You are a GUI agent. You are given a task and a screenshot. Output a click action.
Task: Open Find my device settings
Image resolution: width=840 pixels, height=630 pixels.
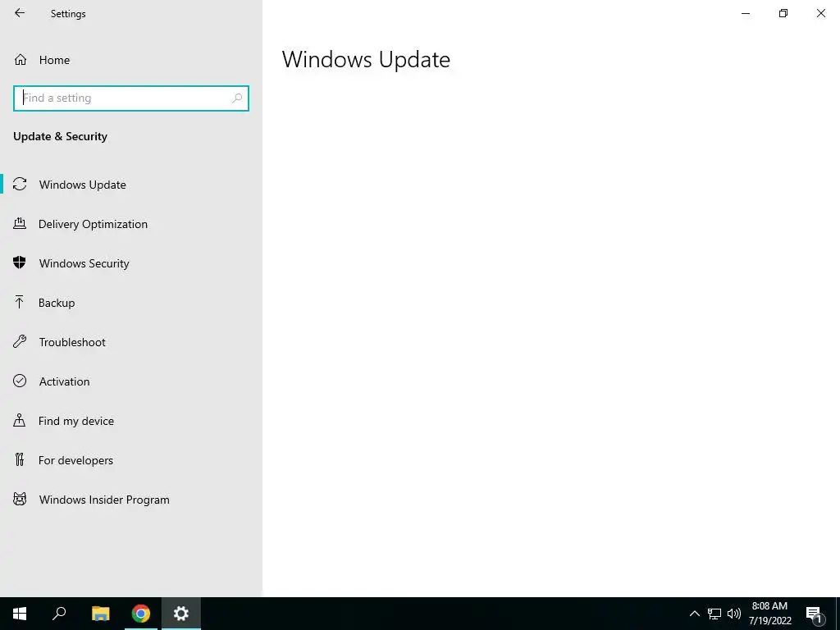pyautogui.click(x=131, y=421)
